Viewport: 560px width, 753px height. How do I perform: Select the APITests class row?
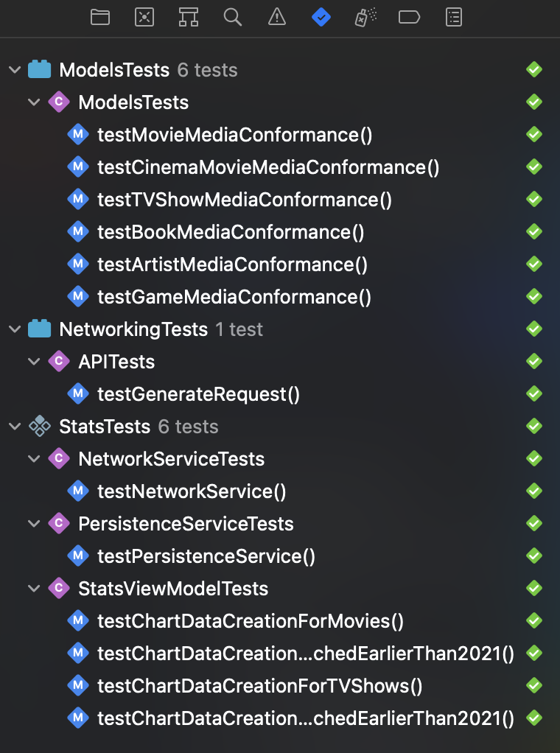pos(116,362)
